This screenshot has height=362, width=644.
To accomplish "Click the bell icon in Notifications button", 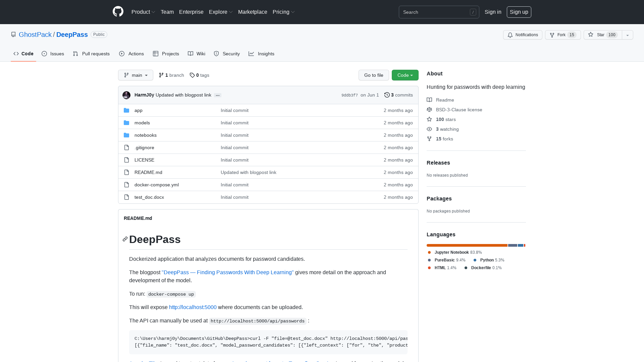I will coord(510,35).
